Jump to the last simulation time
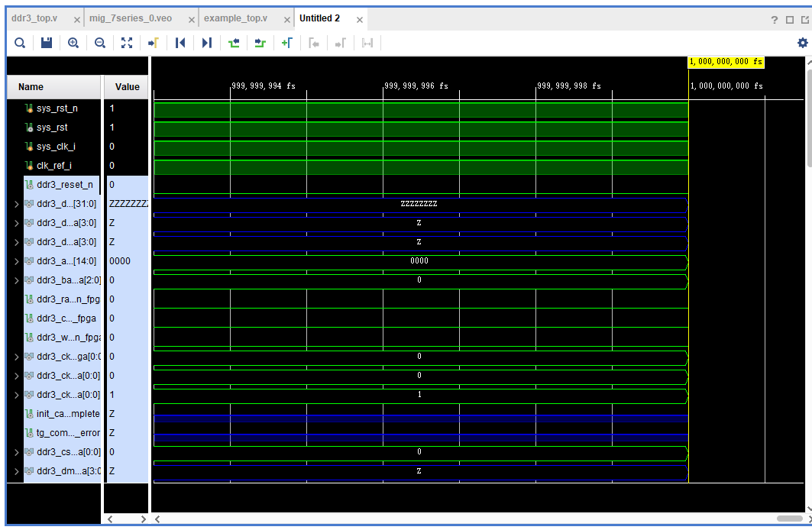The height and width of the screenshot is (530, 812). point(206,43)
